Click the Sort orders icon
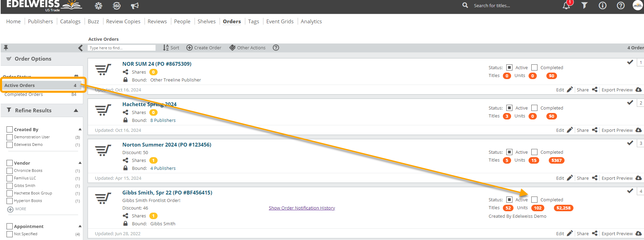The width and height of the screenshot is (644, 240). click(166, 48)
